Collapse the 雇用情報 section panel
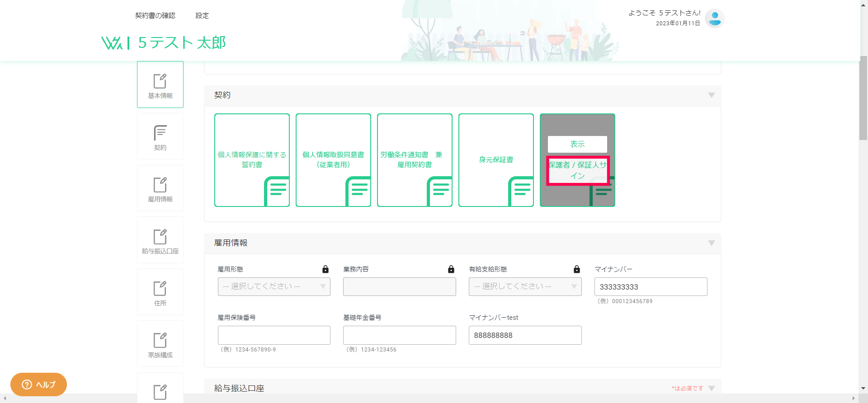868x403 pixels. point(712,243)
